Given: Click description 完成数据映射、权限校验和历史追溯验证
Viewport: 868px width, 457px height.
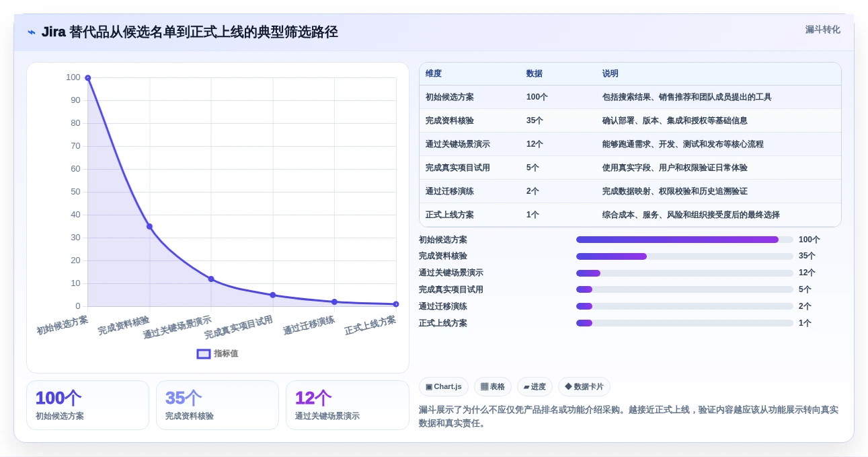Looking at the screenshot, I should pyautogui.click(x=675, y=191).
